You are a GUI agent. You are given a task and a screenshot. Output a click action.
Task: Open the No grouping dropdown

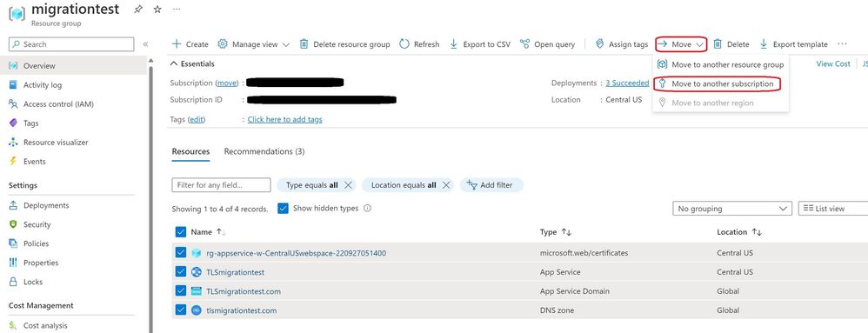click(731, 209)
